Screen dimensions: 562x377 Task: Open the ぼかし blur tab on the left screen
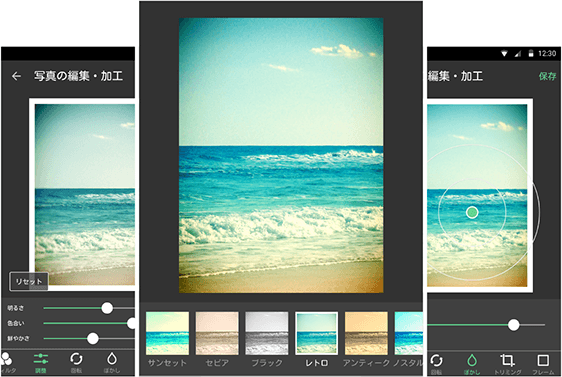coord(112,362)
